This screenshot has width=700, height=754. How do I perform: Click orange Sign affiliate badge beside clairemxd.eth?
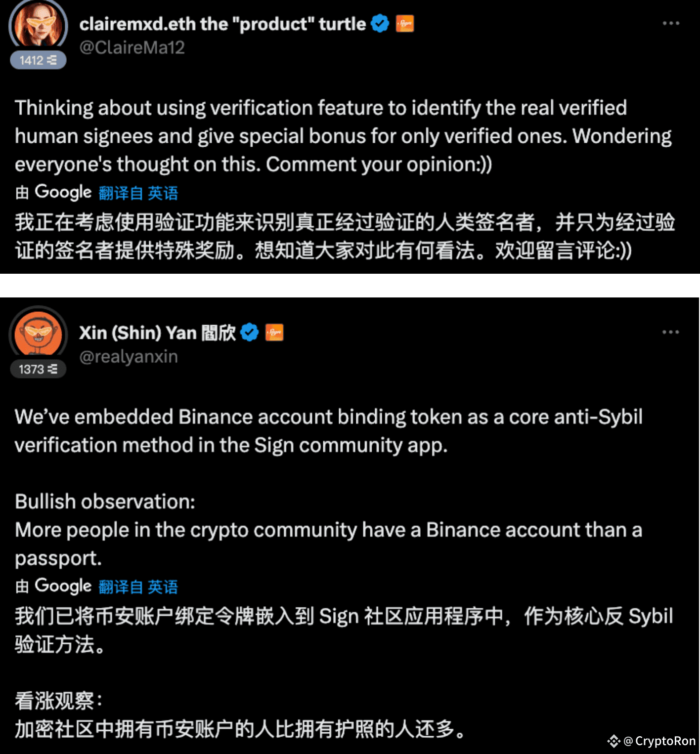tap(405, 23)
